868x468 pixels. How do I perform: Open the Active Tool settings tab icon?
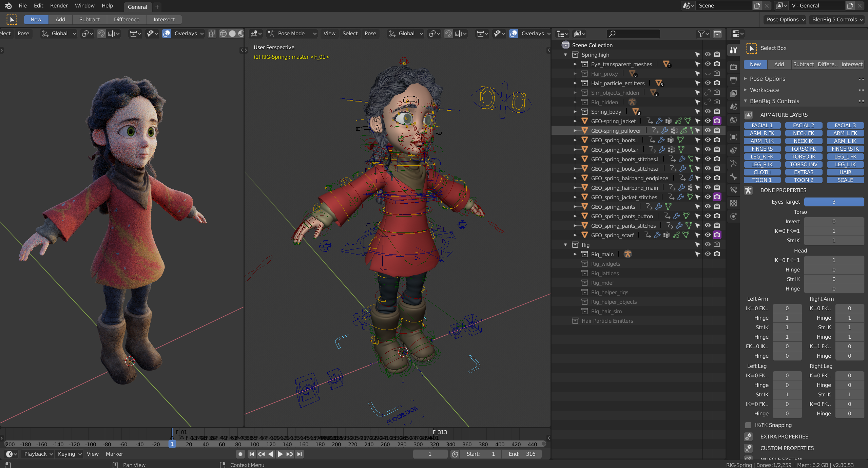[x=733, y=50]
